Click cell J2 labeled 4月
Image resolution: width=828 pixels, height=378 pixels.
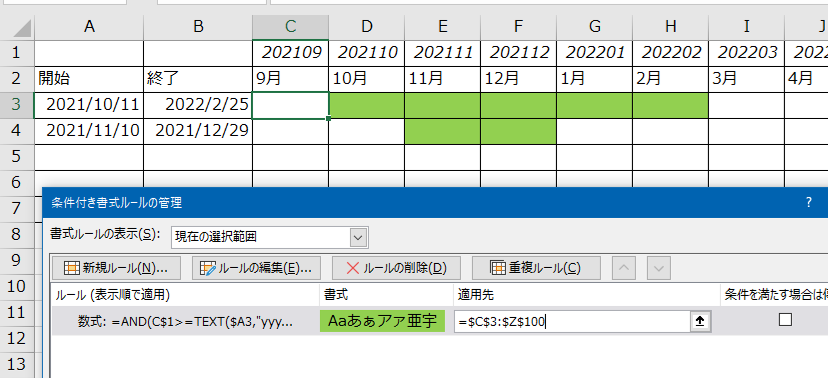(806, 79)
